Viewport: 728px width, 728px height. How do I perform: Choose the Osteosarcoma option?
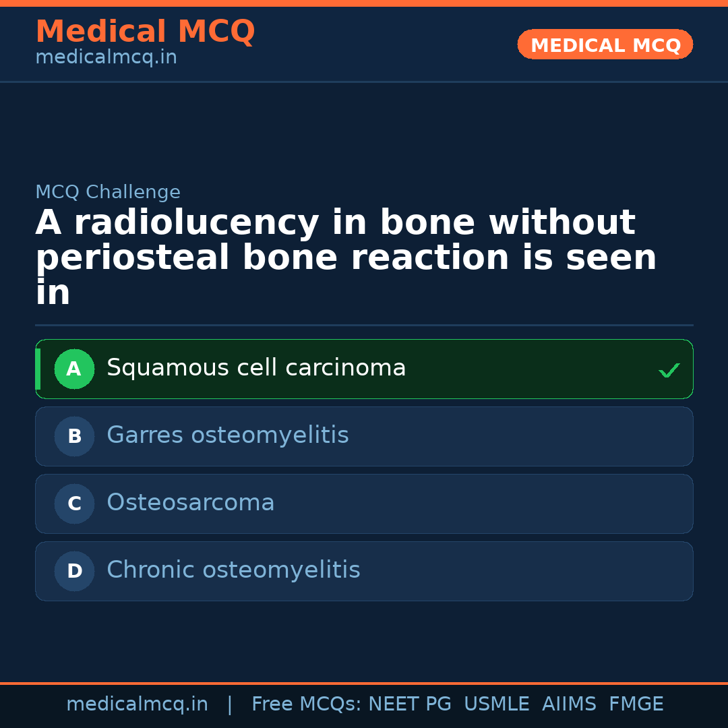[191, 503]
